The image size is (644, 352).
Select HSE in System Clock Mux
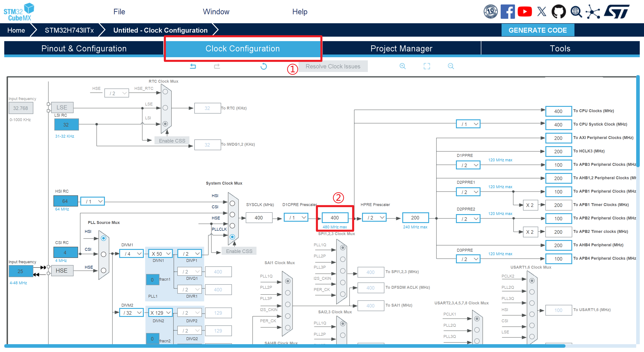tap(232, 226)
